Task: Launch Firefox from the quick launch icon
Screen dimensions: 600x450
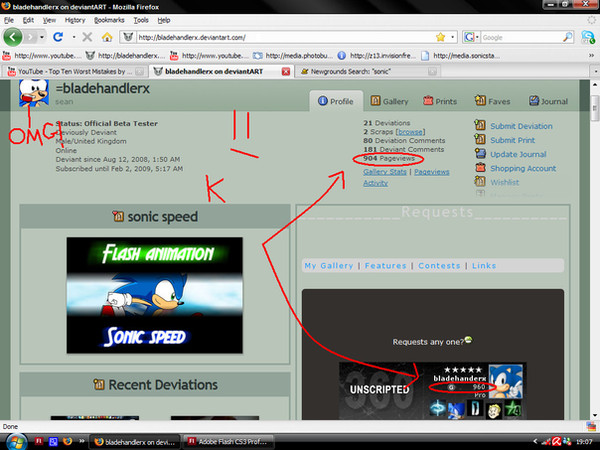Action: click(67, 441)
